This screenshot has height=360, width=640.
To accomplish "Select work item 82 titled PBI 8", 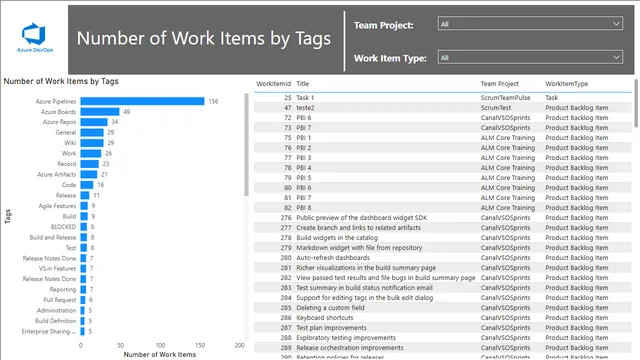I will 442,208.
